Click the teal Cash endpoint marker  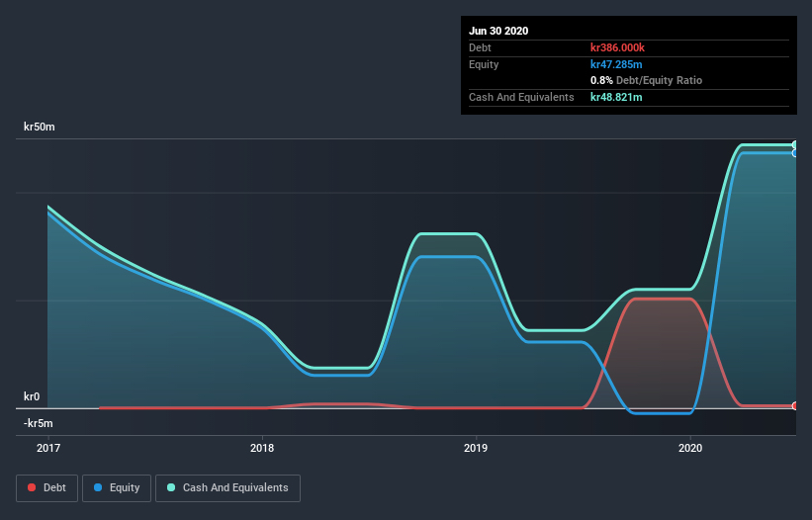[795, 145]
